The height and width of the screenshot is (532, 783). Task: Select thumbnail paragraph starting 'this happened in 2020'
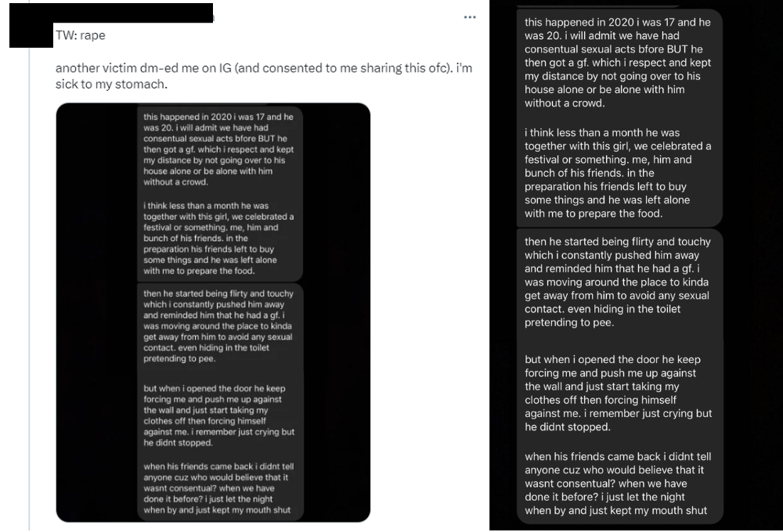point(218,149)
